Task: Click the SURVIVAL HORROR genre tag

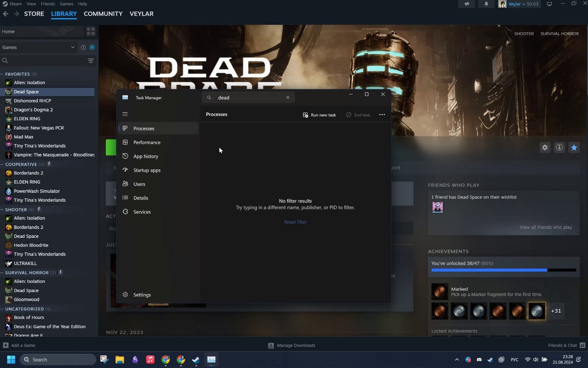Action: click(x=560, y=34)
